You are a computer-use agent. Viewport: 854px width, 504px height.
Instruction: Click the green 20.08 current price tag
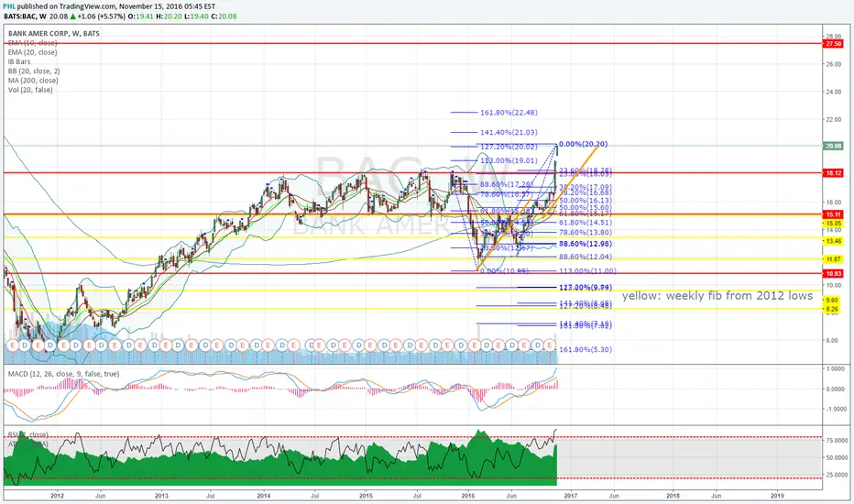pos(834,146)
